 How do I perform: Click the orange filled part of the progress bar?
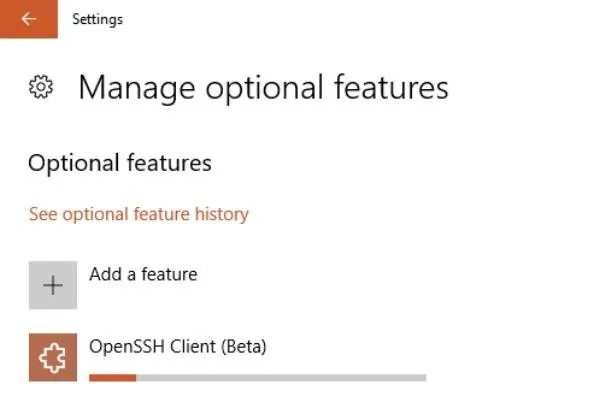(x=112, y=378)
